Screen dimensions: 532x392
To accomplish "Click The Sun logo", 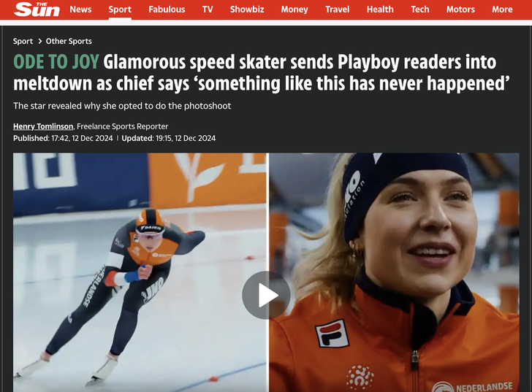I will (x=37, y=9).
